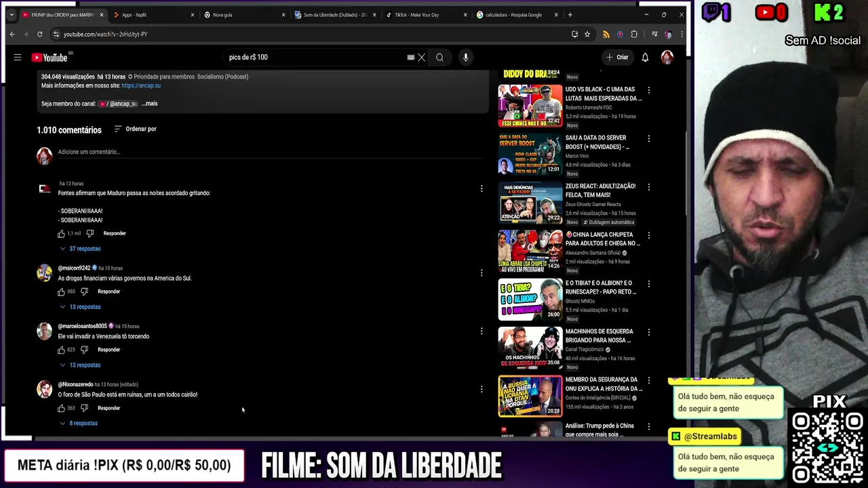868x488 pixels.
Task: Like @marcelosantos8005's comment
Action: pyautogui.click(x=61, y=350)
